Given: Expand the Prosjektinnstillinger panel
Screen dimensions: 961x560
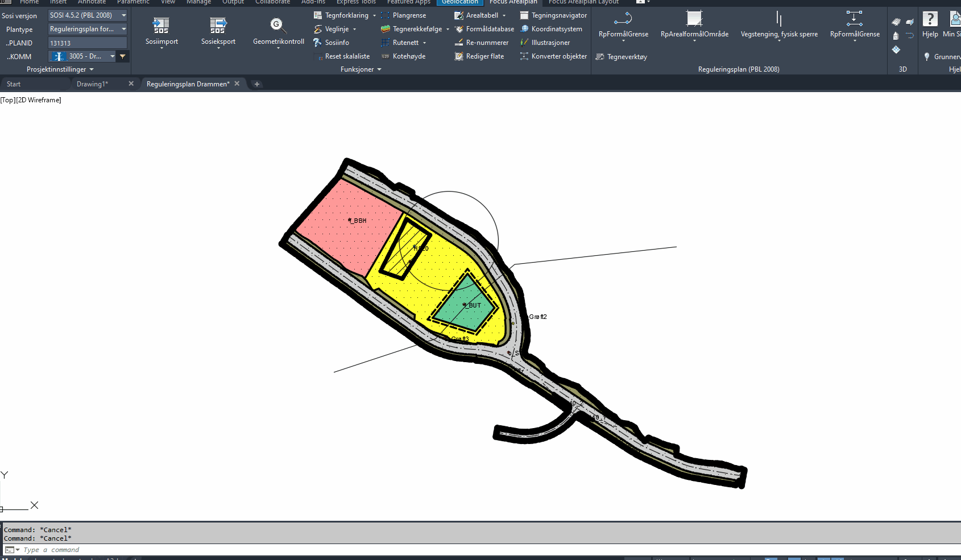Looking at the screenshot, I should click(60, 69).
